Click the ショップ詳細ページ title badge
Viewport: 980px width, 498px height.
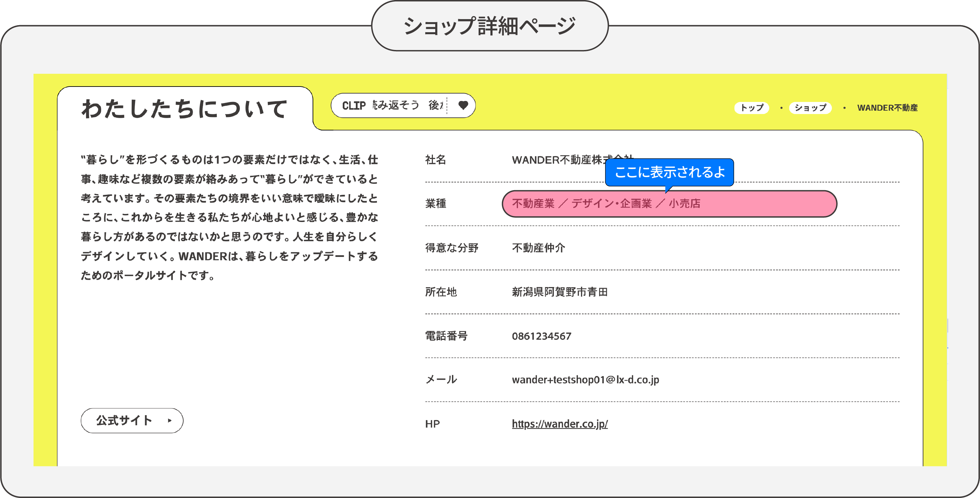489,26
